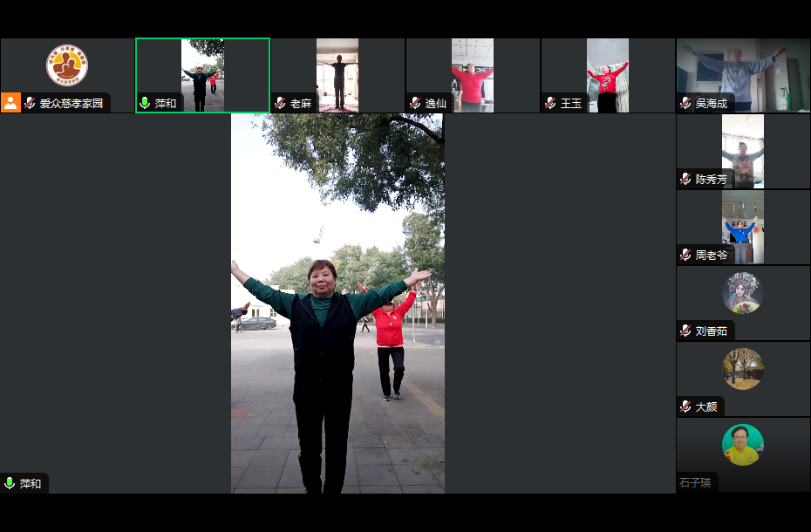Click 刘香茹's opera-costume avatar

coord(743,293)
